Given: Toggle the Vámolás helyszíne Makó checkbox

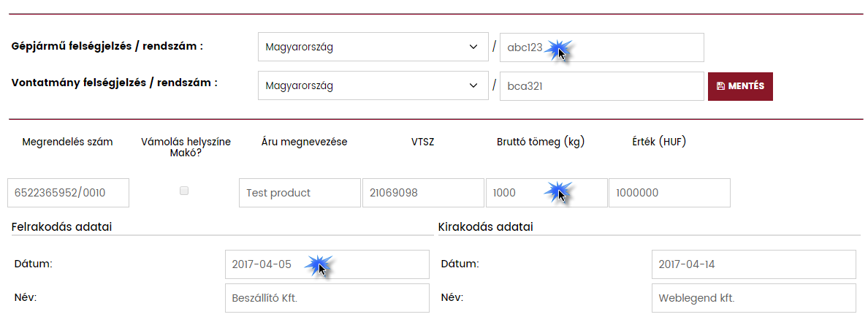Looking at the screenshot, I should [x=184, y=191].
